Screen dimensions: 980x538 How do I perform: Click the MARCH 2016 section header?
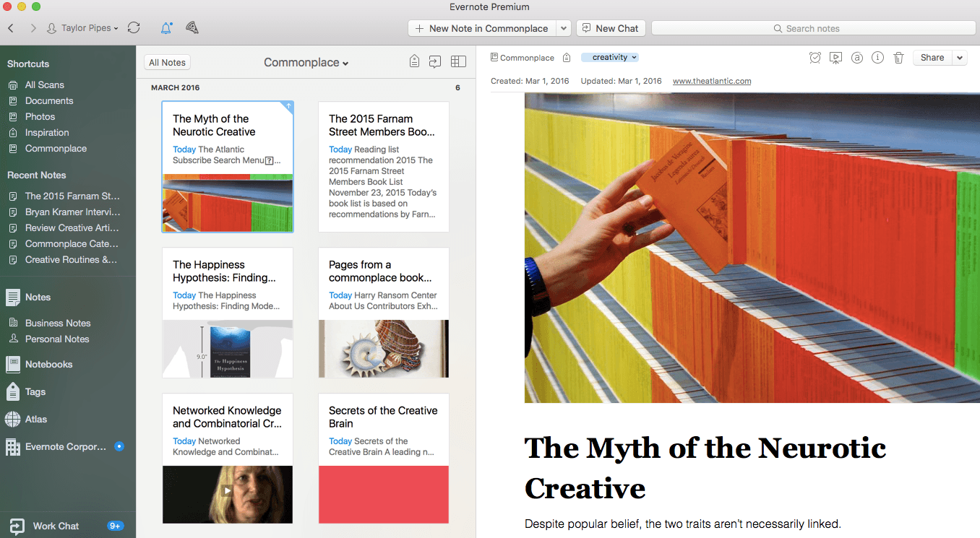point(176,88)
